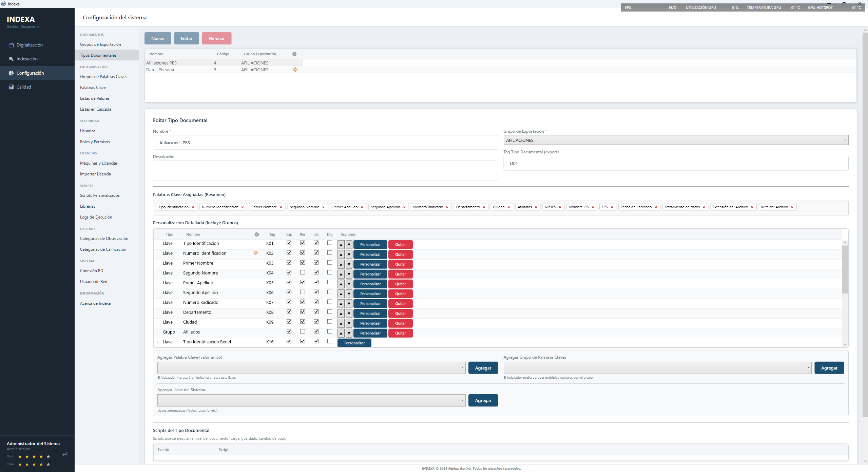Enable Dig checkbox for Departamento row
Screen dimensions: 868x472
pyautogui.click(x=330, y=312)
